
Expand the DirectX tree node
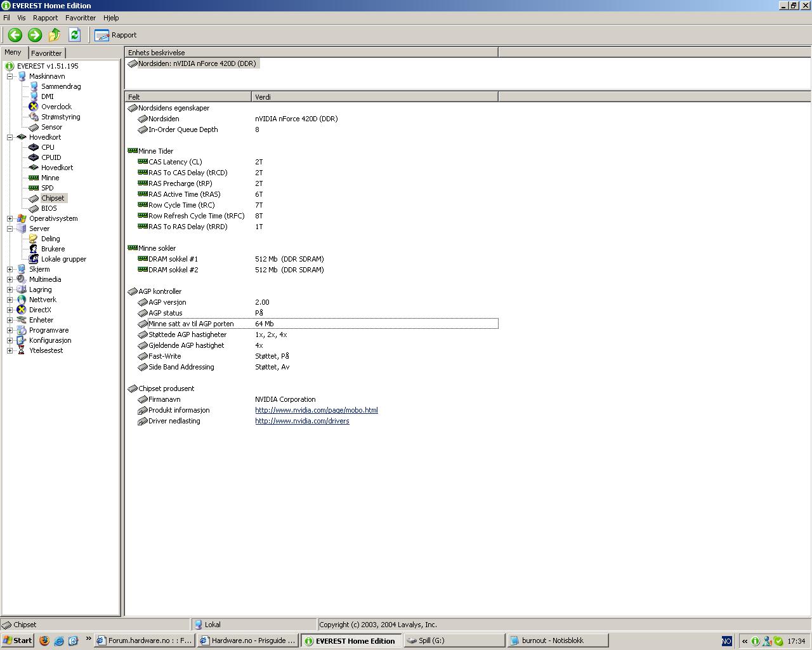(10, 310)
